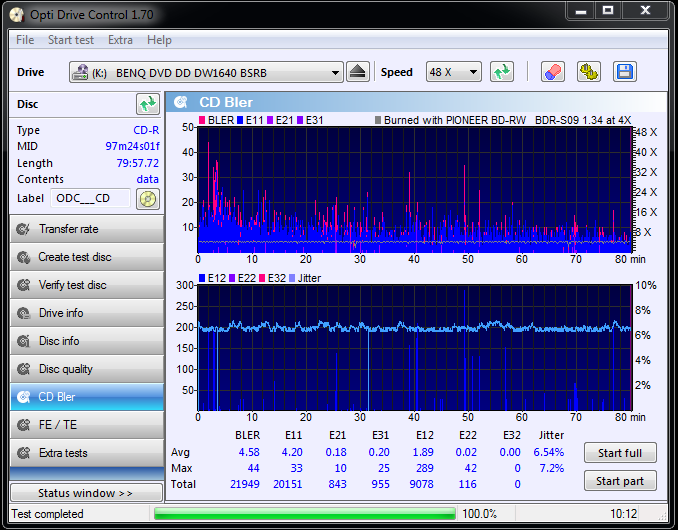The width and height of the screenshot is (678, 530).
Task: Expand the Speed 48 X dropdown
Action: pos(474,72)
